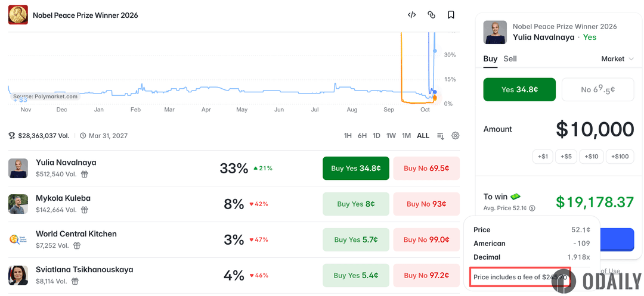The height and width of the screenshot is (296, 644).
Task: Select the 1H chart range
Action: [348, 136]
